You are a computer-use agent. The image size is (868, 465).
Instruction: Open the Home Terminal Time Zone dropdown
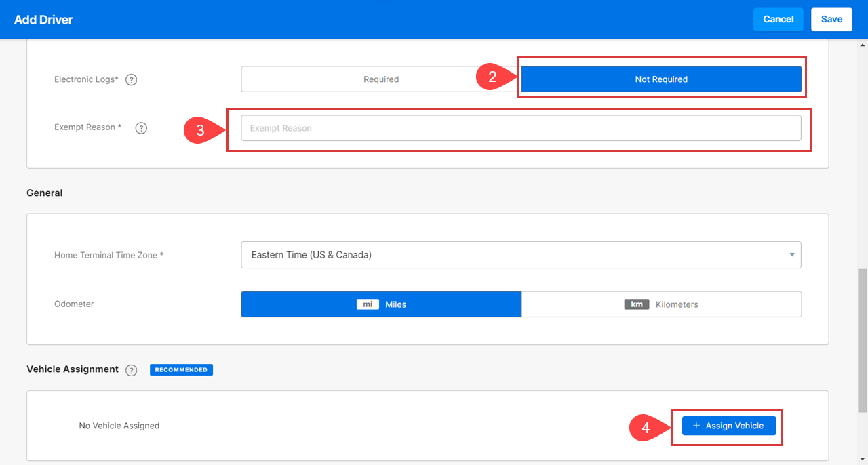pos(521,255)
